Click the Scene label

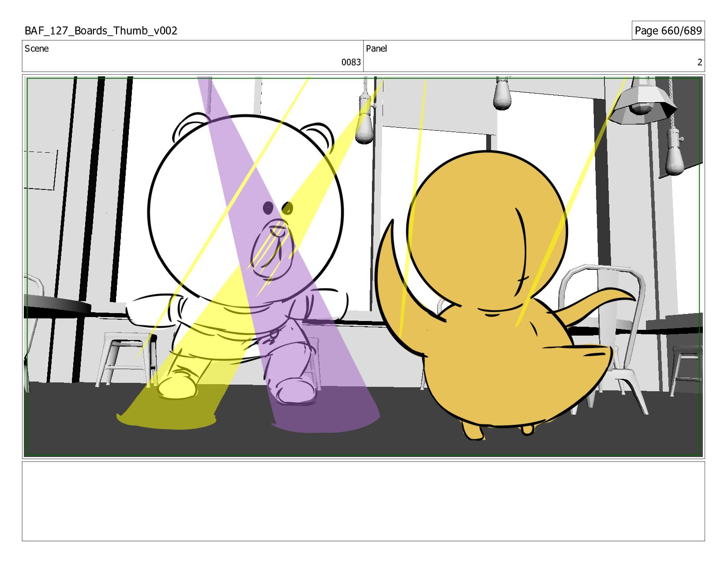point(37,49)
